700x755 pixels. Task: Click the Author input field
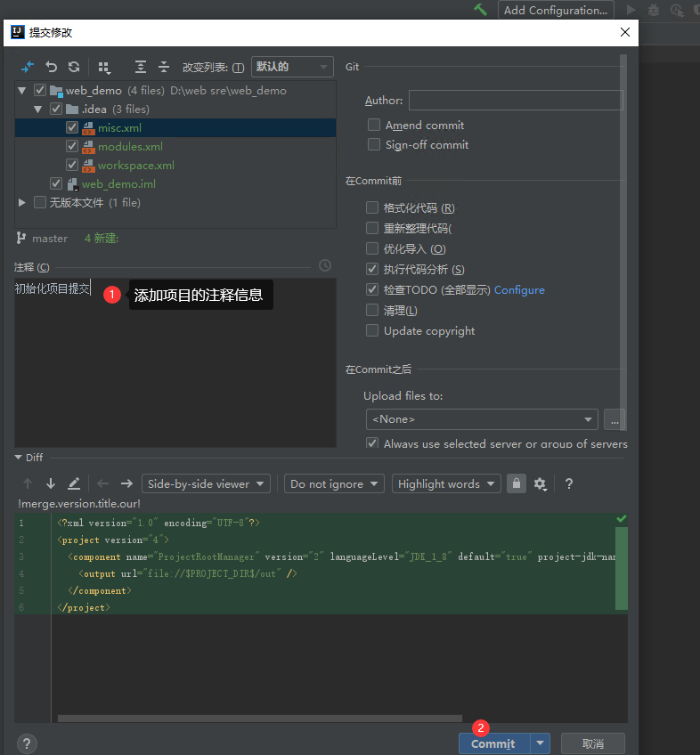516,100
